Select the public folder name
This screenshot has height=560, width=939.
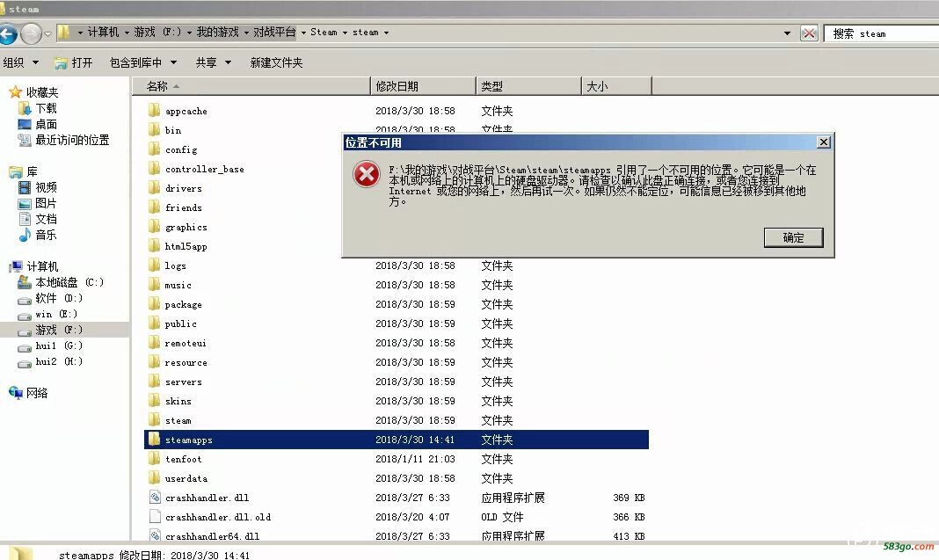[180, 324]
